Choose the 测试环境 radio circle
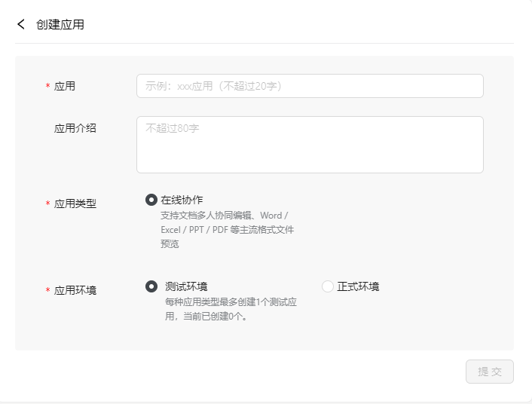Viewport: 532px width, 404px height. [x=151, y=286]
